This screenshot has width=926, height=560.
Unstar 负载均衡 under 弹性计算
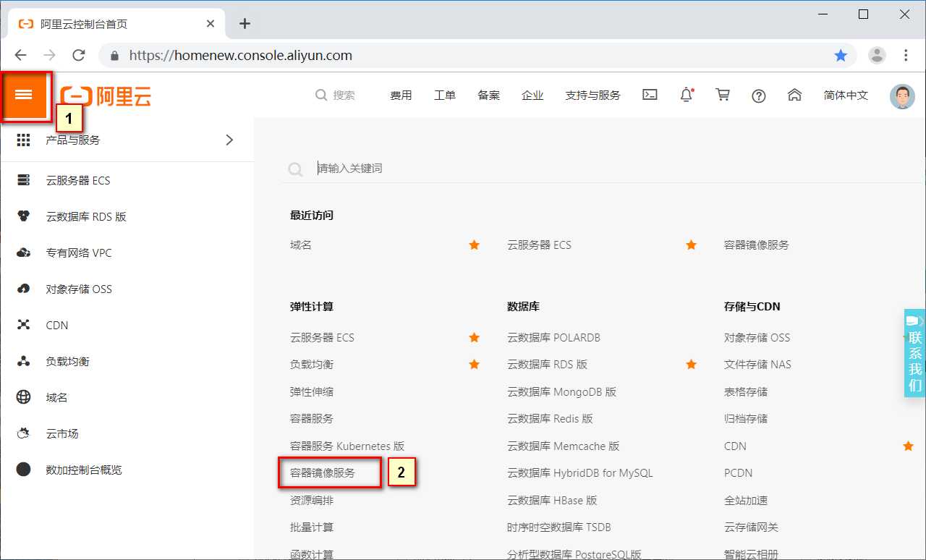474,365
